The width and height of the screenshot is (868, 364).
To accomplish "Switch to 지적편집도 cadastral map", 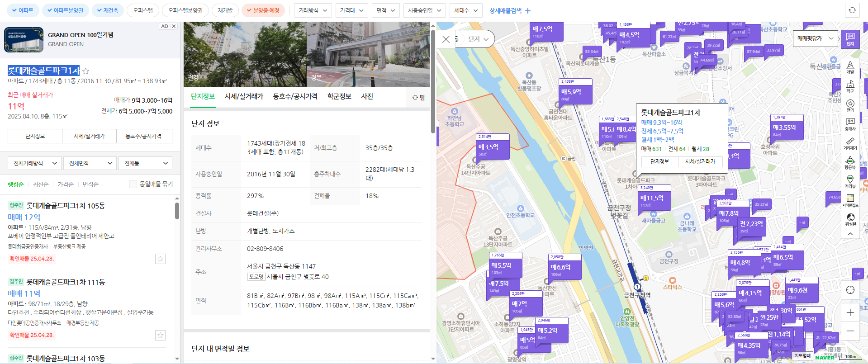I will pyautogui.click(x=850, y=201).
